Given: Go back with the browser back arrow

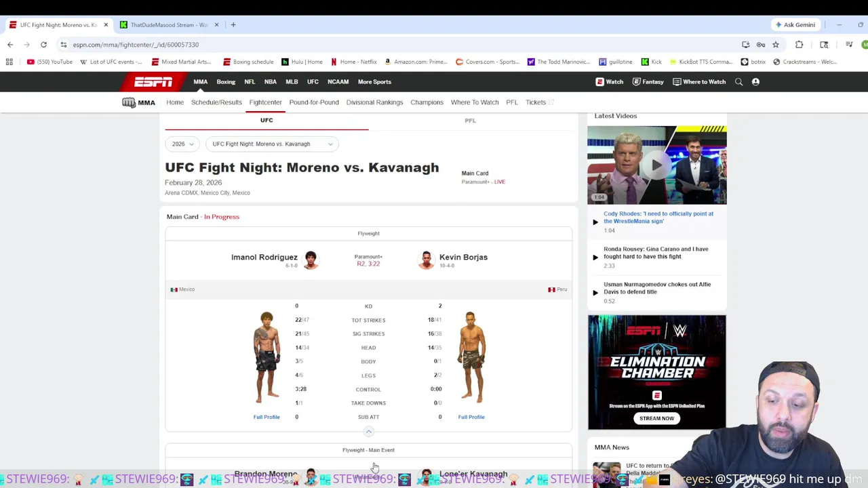Looking at the screenshot, I should pos(10,45).
